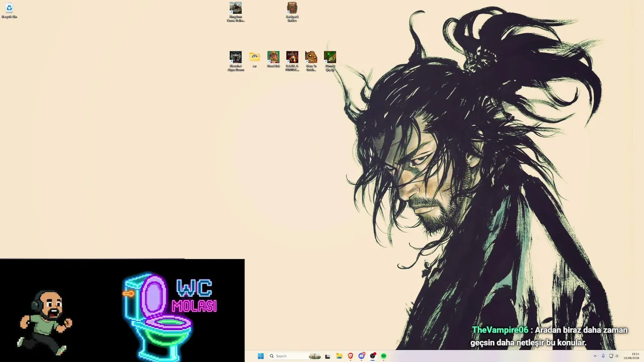Select the yellow folder on the desktop

pos(255,59)
